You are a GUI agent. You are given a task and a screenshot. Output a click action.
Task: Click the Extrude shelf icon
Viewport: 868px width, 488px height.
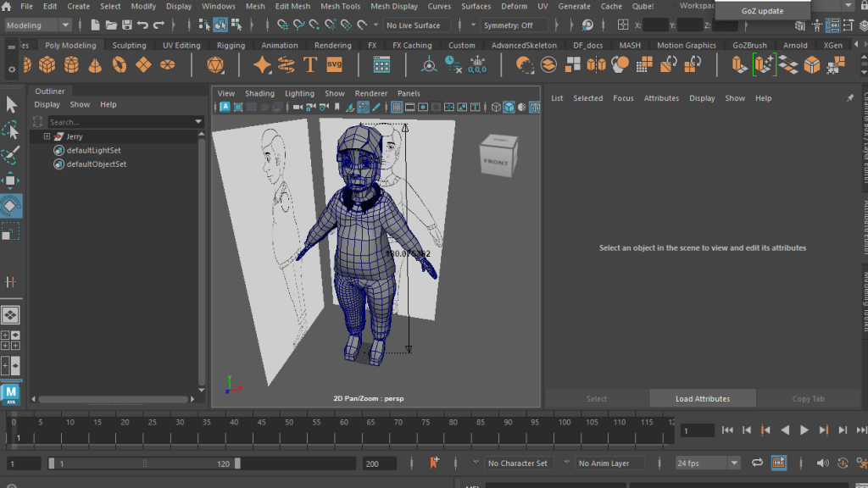pyautogui.click(x=739, y=64)
